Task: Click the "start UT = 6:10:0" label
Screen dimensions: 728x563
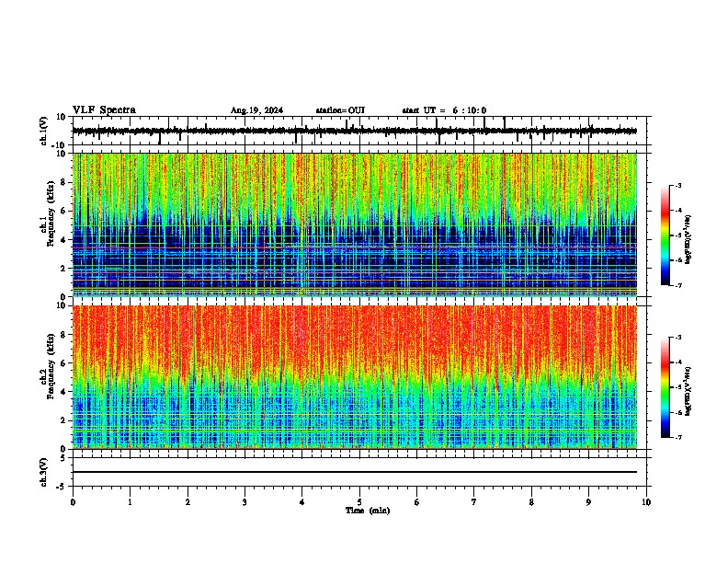Action: [444, 110]
